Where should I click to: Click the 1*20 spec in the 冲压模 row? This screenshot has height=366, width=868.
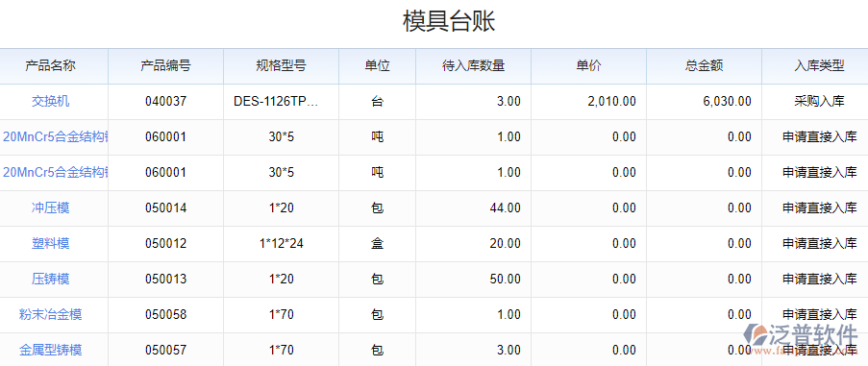[x=282, y=207]
